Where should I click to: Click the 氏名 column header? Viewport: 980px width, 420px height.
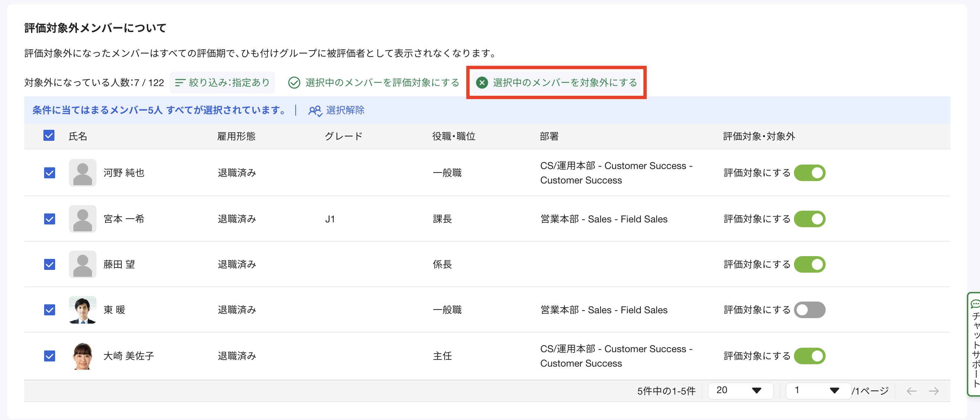coord(78,136)
